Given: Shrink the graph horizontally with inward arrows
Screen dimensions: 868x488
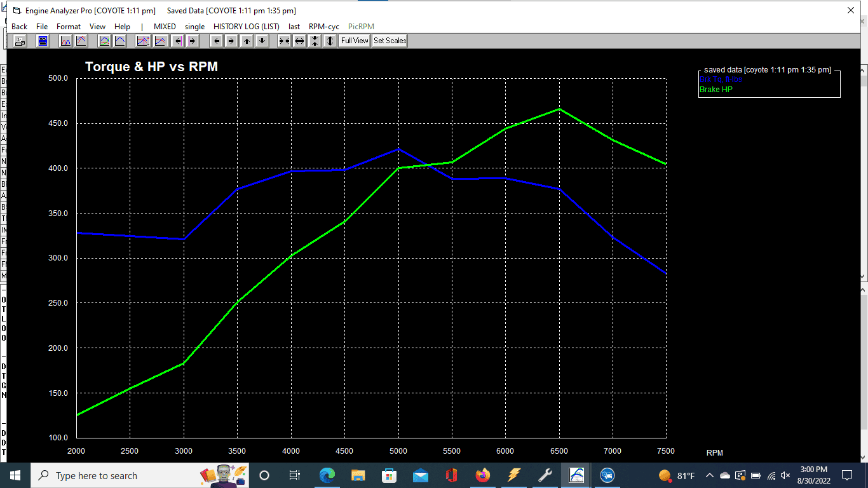Looking at the screenshot, I should [284, 41].
